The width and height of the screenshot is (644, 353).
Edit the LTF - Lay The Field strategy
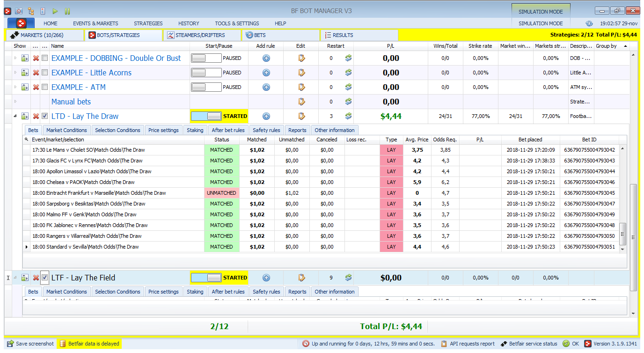click(301, 278)
